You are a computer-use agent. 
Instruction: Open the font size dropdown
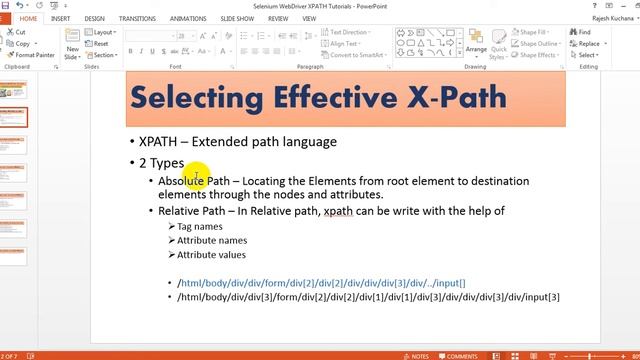tap(193, 36)
